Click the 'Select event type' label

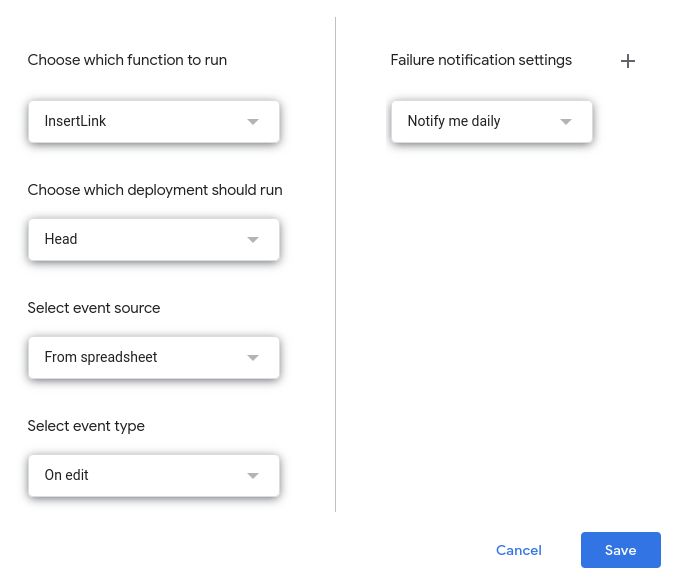(86, 426)
